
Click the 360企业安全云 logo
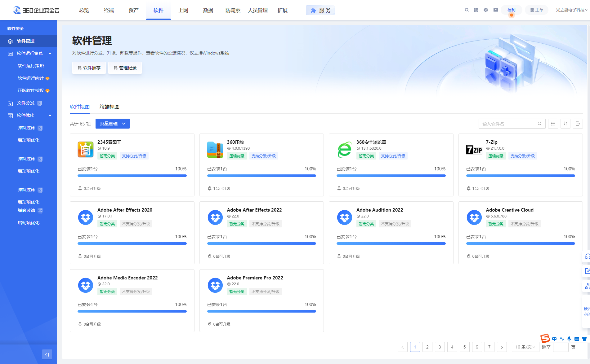(36, 10)
